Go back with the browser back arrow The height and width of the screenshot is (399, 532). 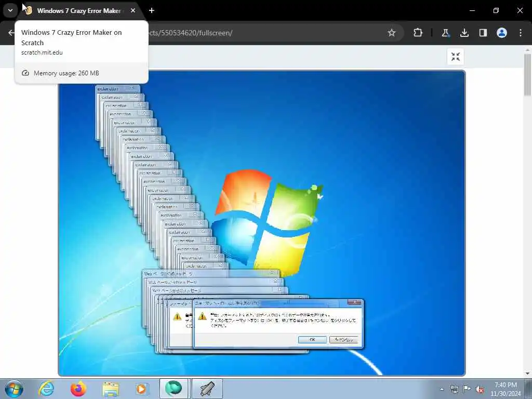point(11,33)
